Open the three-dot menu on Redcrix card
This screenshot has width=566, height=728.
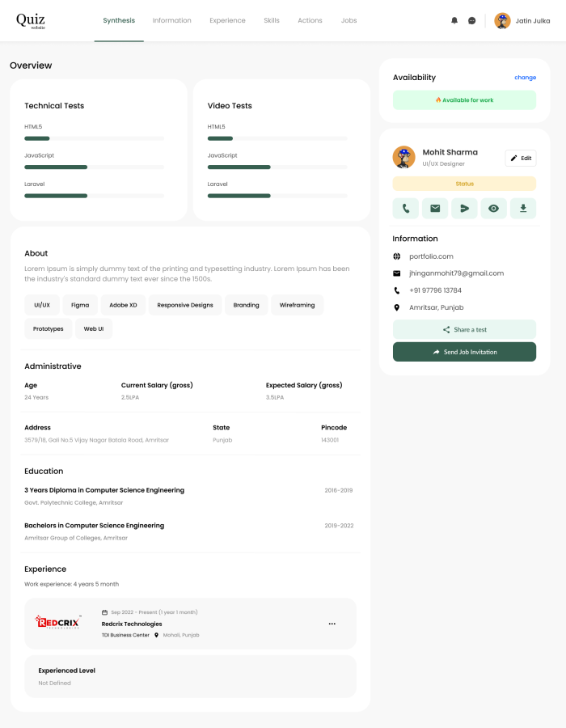[332, 624]
